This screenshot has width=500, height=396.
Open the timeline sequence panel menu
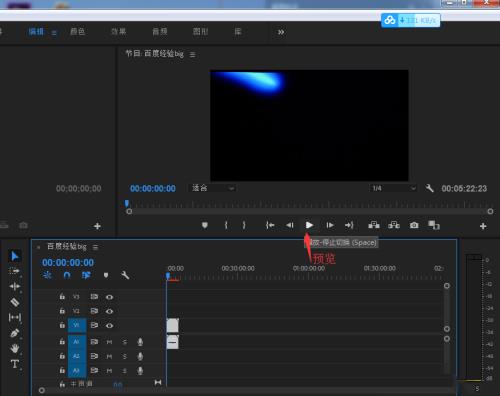point(95,247)
